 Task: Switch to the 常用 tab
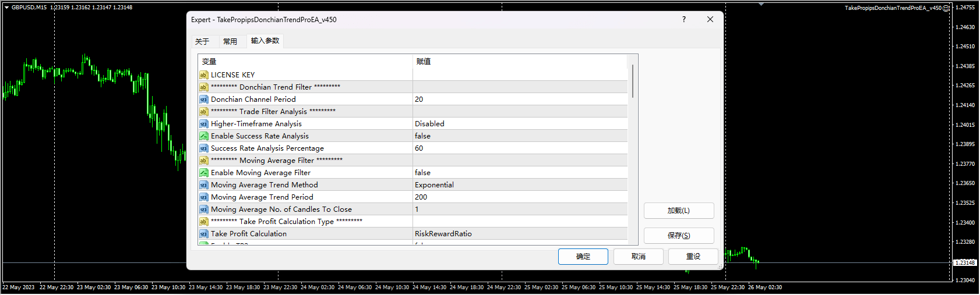pyautogui.click(x=230, y=41)
